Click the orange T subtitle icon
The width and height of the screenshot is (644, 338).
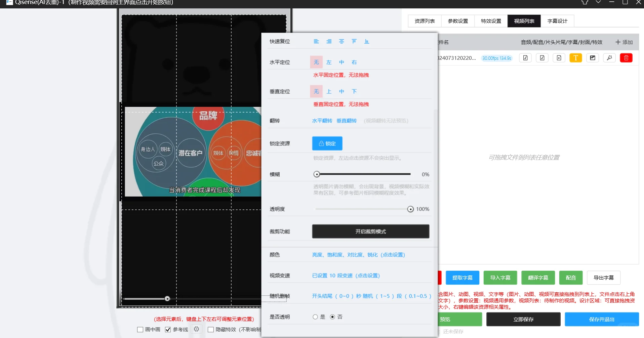[576, 58]
